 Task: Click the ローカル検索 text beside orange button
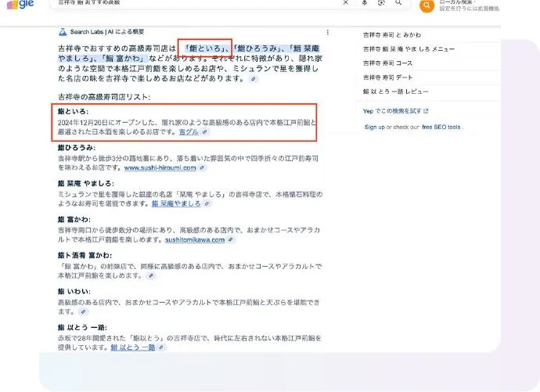coord(456,2)
